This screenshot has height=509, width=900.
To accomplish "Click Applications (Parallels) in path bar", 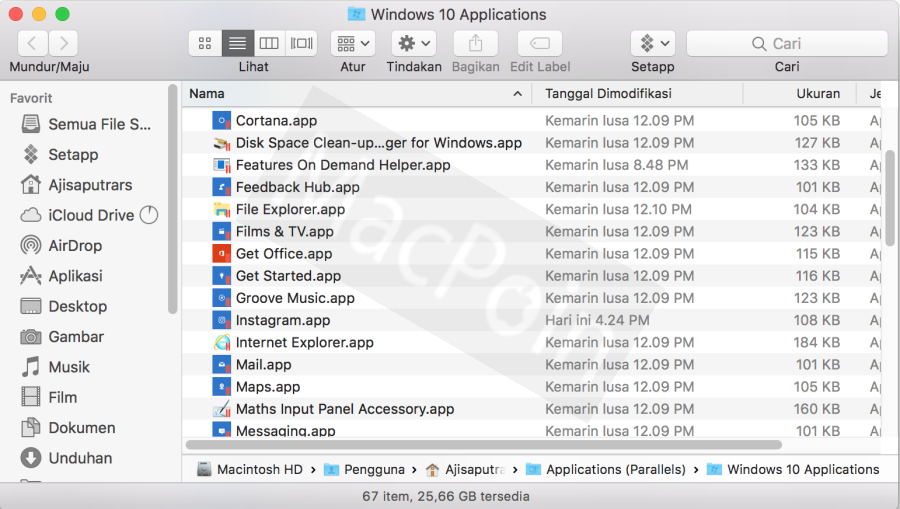I will tap(615, 469).
